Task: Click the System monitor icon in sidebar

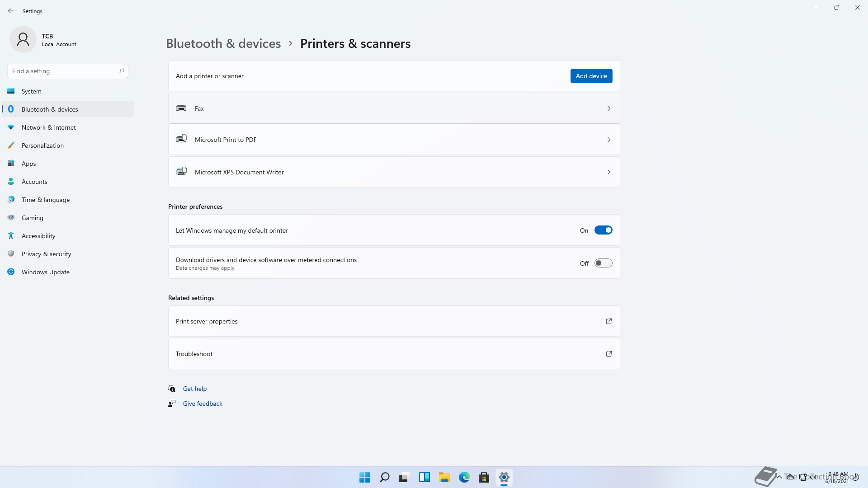Action: point(11,91)
